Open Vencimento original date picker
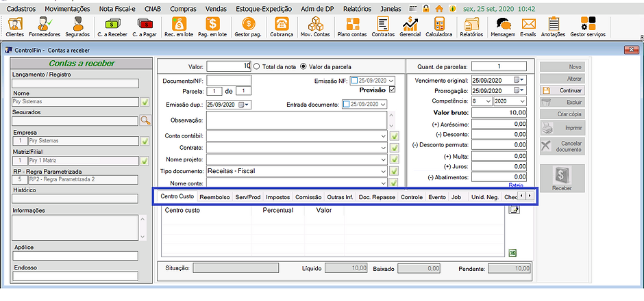This screenshot has height=301, width=644. (x=519, y=80)
